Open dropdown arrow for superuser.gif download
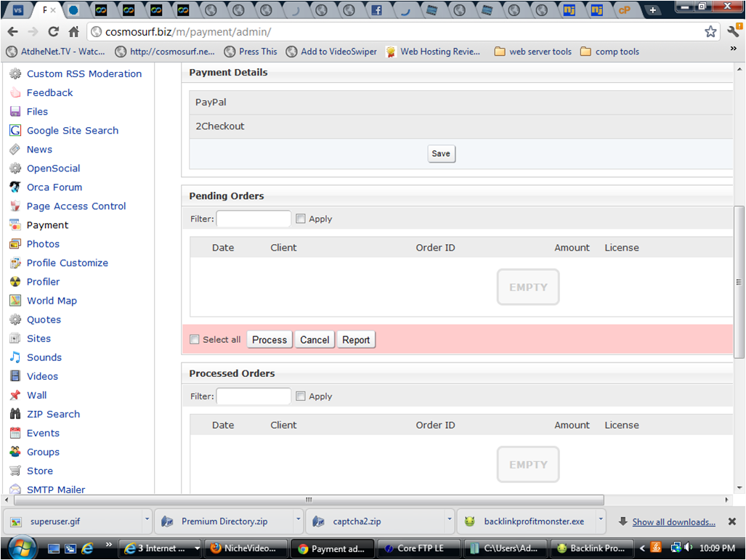 pyautogui.click(x=147, y=521)
